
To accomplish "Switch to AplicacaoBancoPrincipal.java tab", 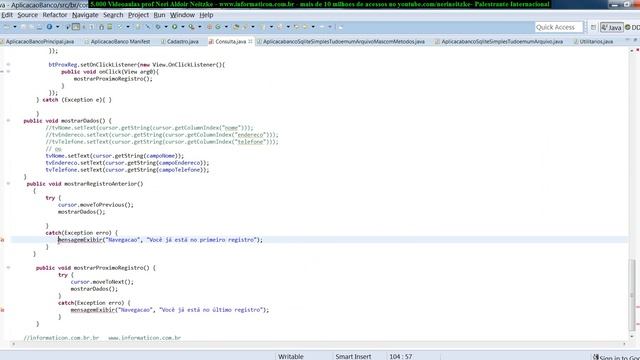I will [x=38, y=42].
